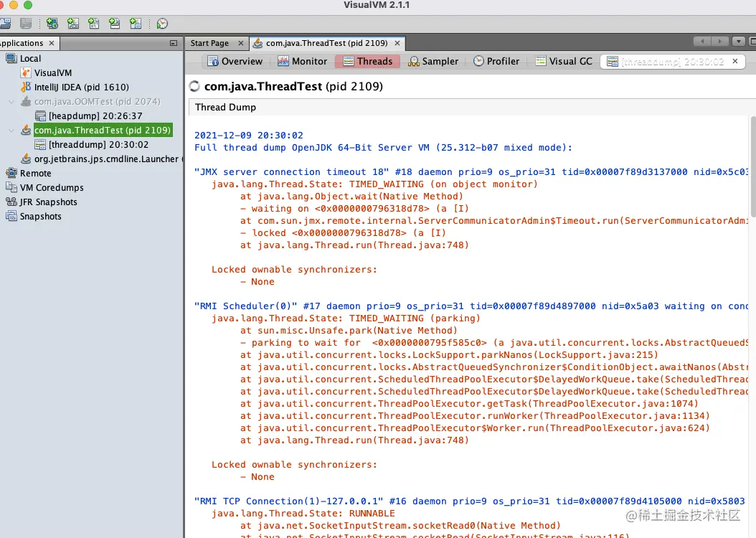
Task: Click the clock profiler startup toolbar icon
Action: coord(163,24)
